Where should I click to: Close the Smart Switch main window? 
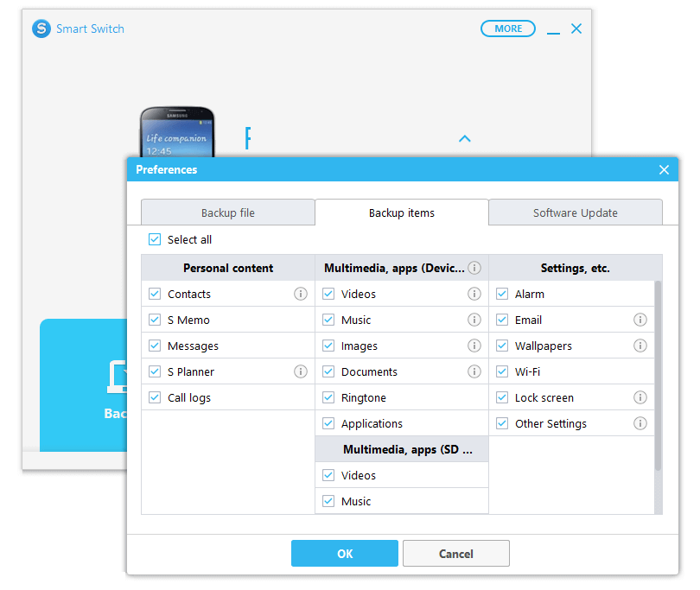(576, 29)
